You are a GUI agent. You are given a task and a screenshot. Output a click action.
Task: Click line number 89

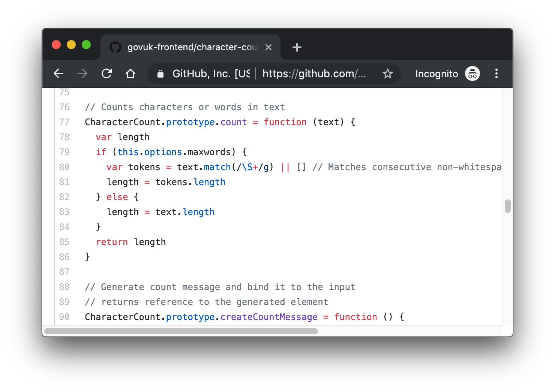coord(64,302)
